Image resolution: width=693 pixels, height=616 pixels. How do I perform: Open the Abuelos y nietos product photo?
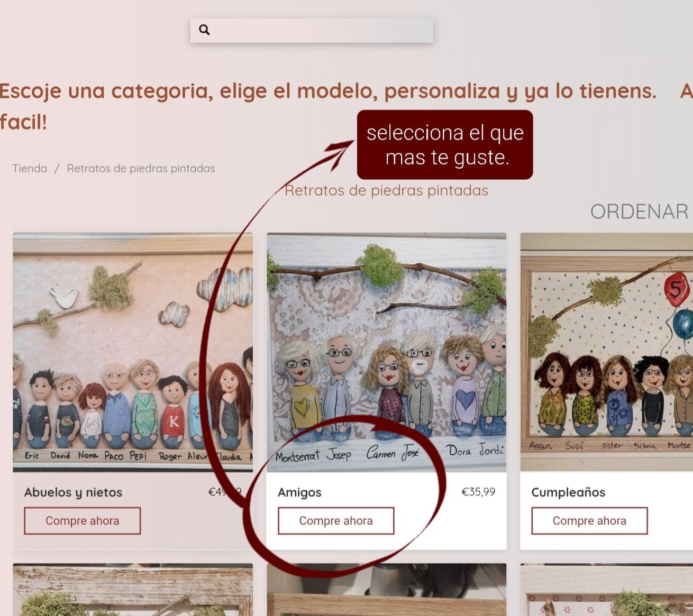[133, 352]
